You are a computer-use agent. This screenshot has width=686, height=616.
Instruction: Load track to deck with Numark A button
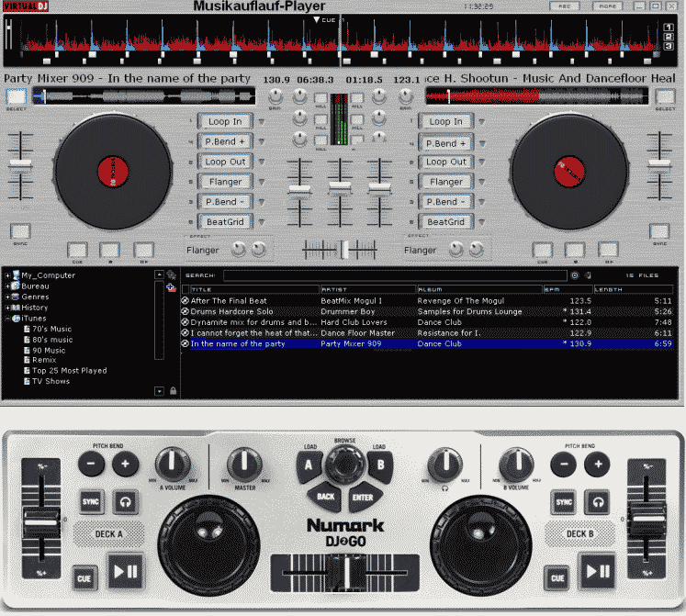coord(309,465)
